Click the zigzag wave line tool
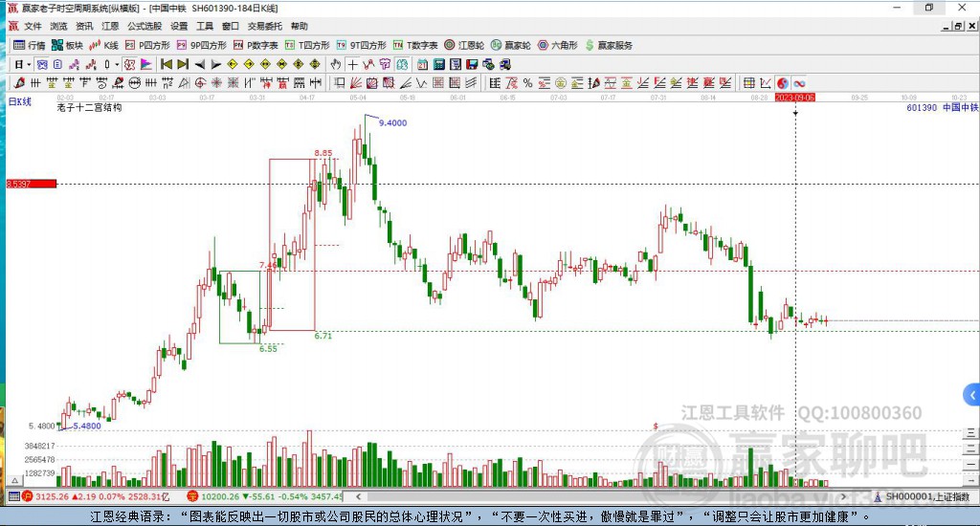This screenshot has width=980, height=526. (x=422, y=82)
